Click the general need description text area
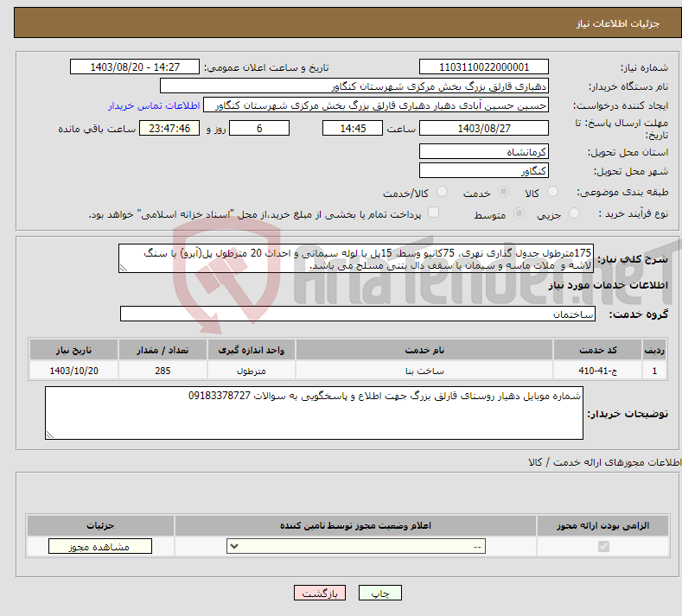Image resolution: width=682 pixels, height=616 pixels. tap(356, 258)
